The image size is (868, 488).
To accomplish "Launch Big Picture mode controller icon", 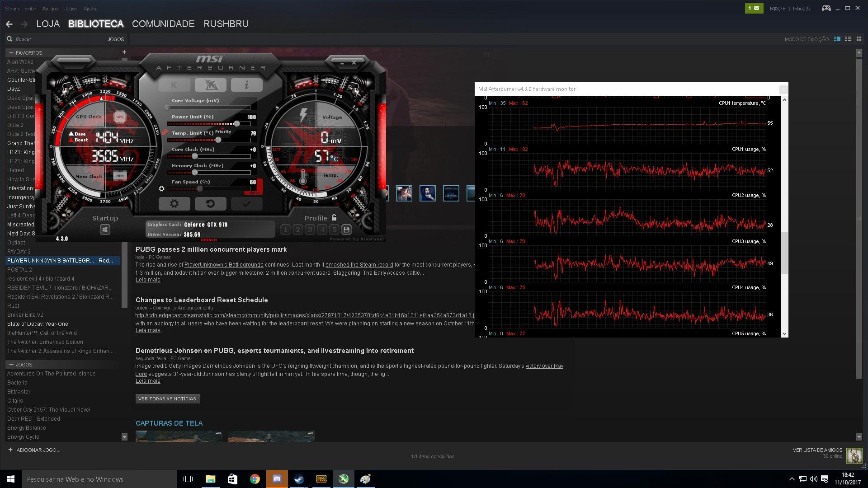I will coord(826,8).
